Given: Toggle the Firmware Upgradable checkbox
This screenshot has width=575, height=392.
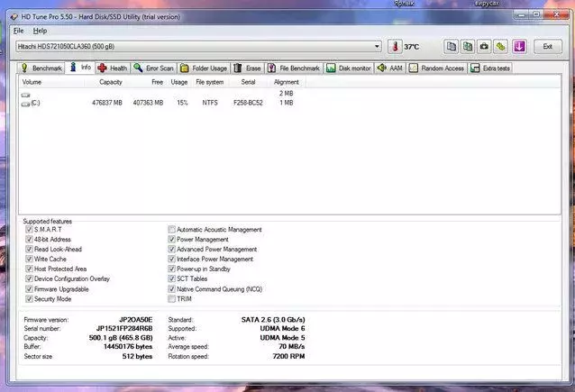Looking at the screenshot, I should pos(29,289).
